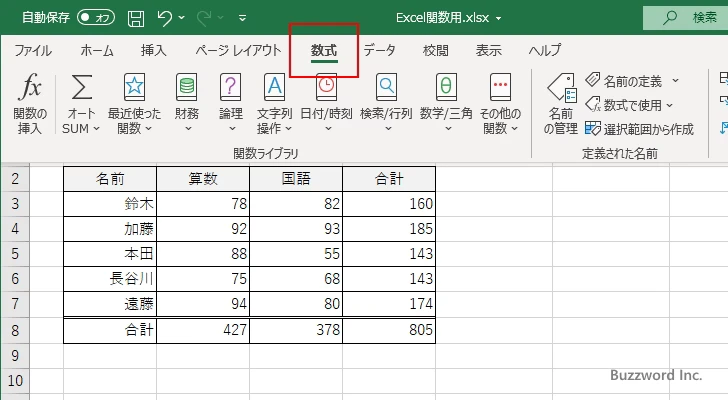
Task: Toggle the 自動保存 AutoSave switch
Action: (x=96, y=18)
